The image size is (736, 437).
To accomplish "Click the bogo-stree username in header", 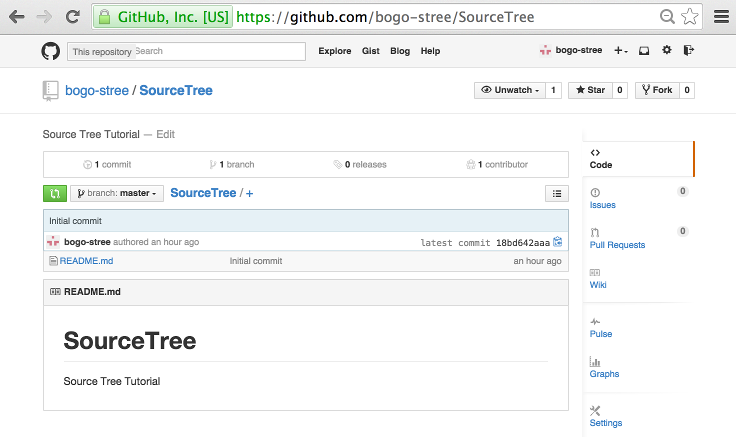I will click(x=579, y=50).
